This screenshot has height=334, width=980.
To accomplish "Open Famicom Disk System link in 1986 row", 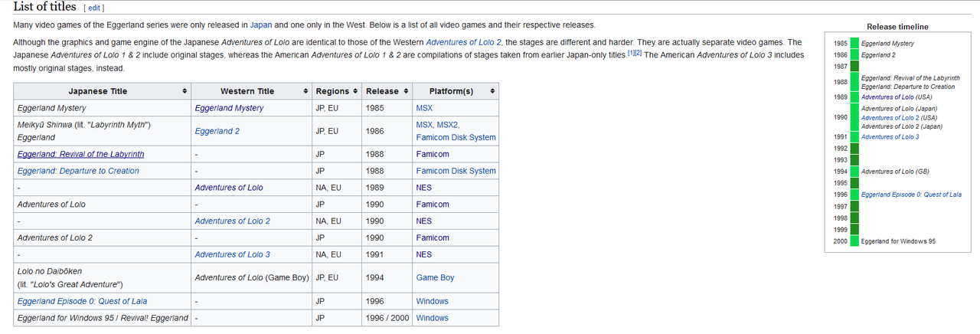I will (456, 137).
